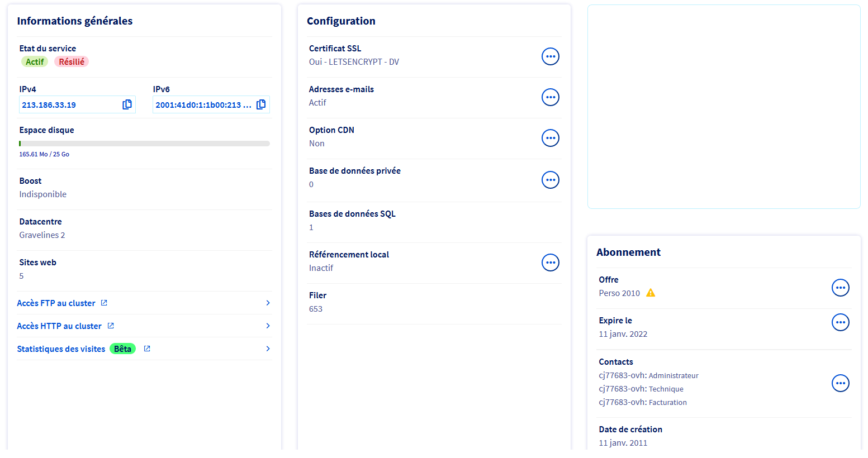Open Base de données privée menu
The height and width of the screenshot is (458, 868).
click(550, 180)
